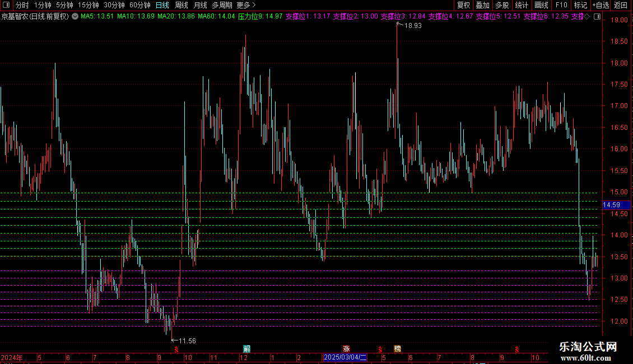The width and height of the screenshot is (633, 364).
Task: Open the indicator dropdown beside 京基智农 title
Action: pos(75,17)
